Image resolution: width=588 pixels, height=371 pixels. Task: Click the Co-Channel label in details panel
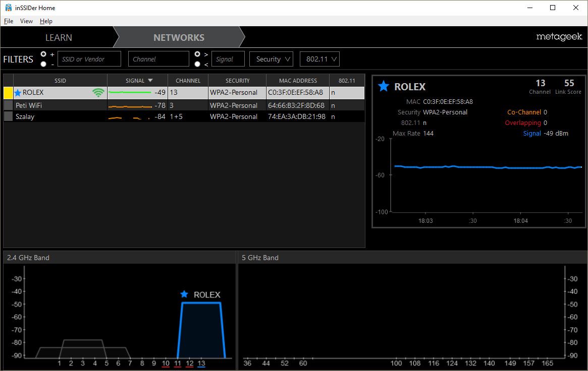tap(524, 112)
